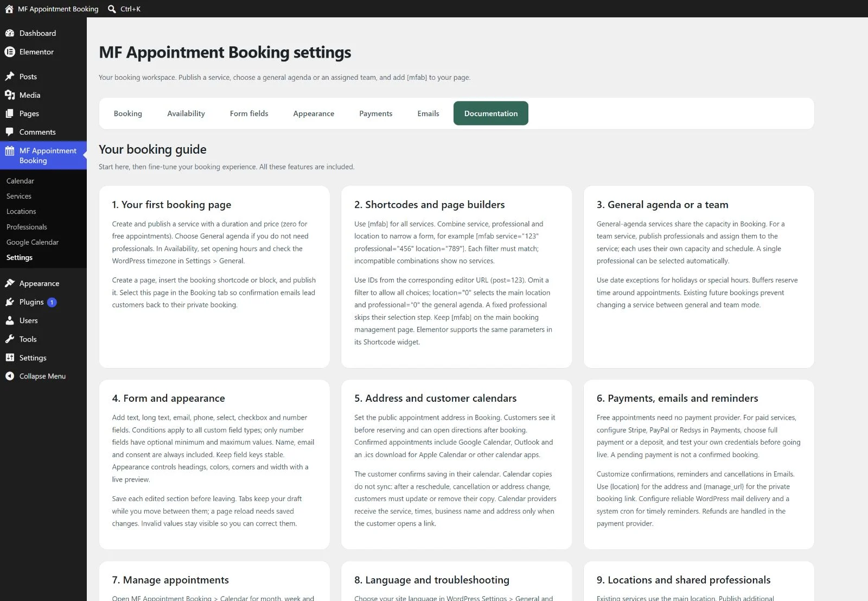Click the Comments bubble icon
Image resolution: width=868 pixels, height=601 pixels.
(10, 132)
